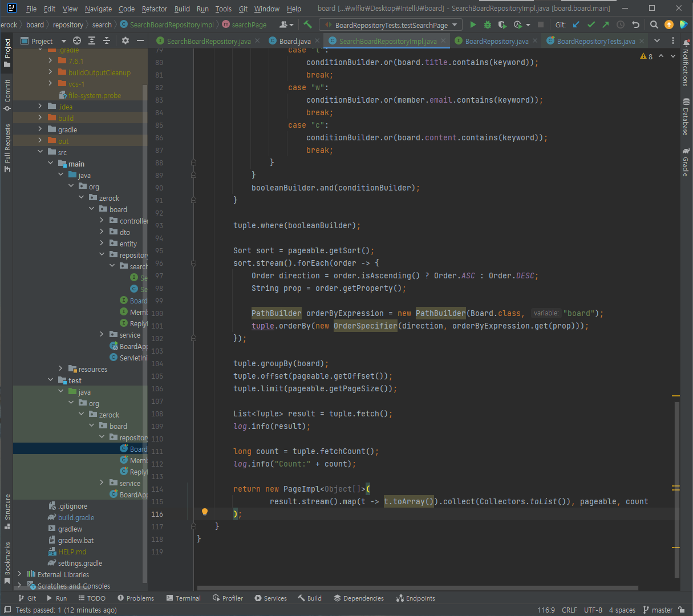Update project with Git blue arrow
This screenshot has height=616, width=693.
[576, 25]
